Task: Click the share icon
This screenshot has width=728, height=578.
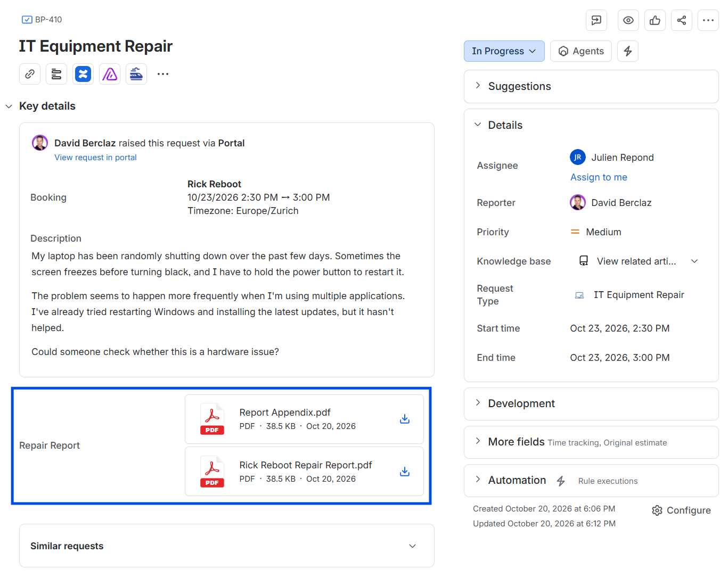Action: (x=682, y=20)
